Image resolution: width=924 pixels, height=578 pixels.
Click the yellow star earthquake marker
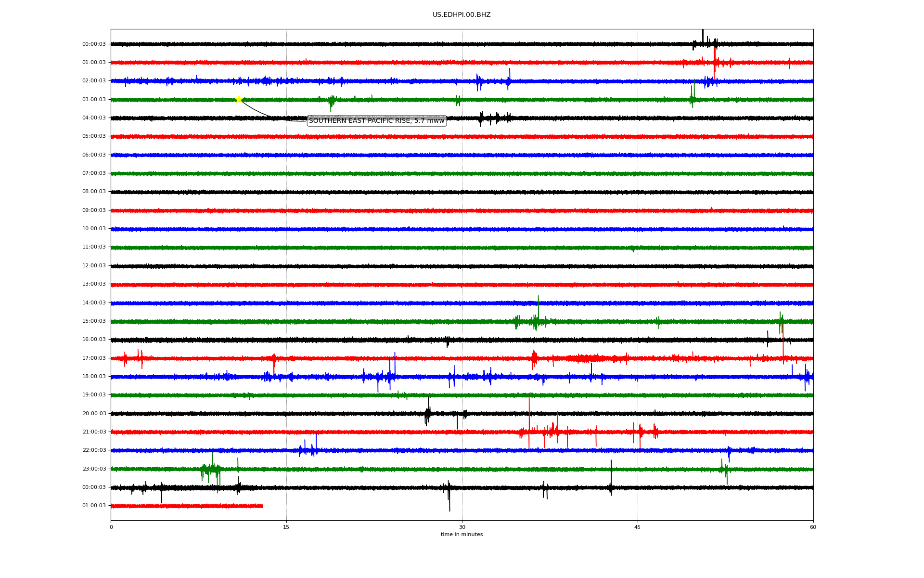[x=239, y=99]
